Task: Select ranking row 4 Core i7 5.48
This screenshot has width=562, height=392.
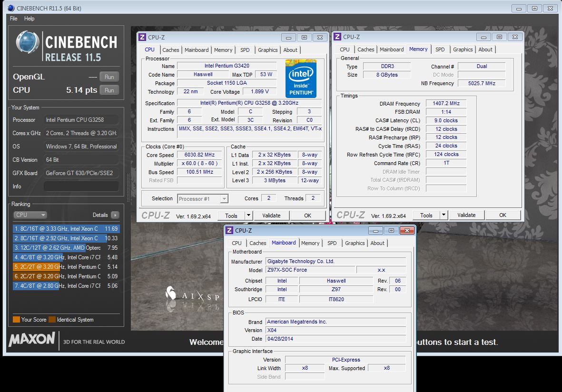Action: (66, 257)
